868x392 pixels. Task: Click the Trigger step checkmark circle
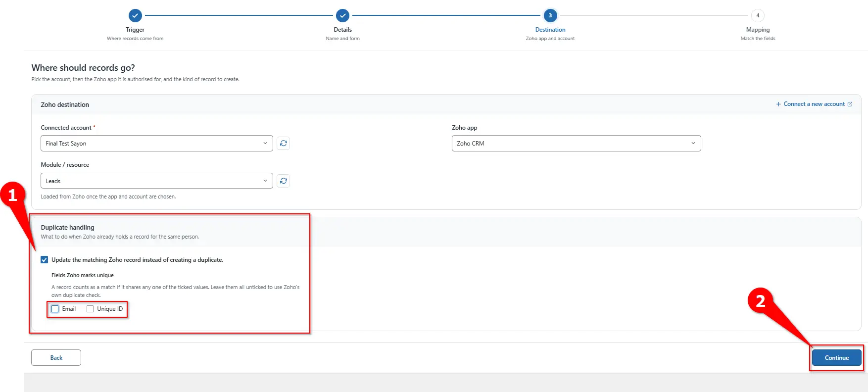[x=135, y=16]
